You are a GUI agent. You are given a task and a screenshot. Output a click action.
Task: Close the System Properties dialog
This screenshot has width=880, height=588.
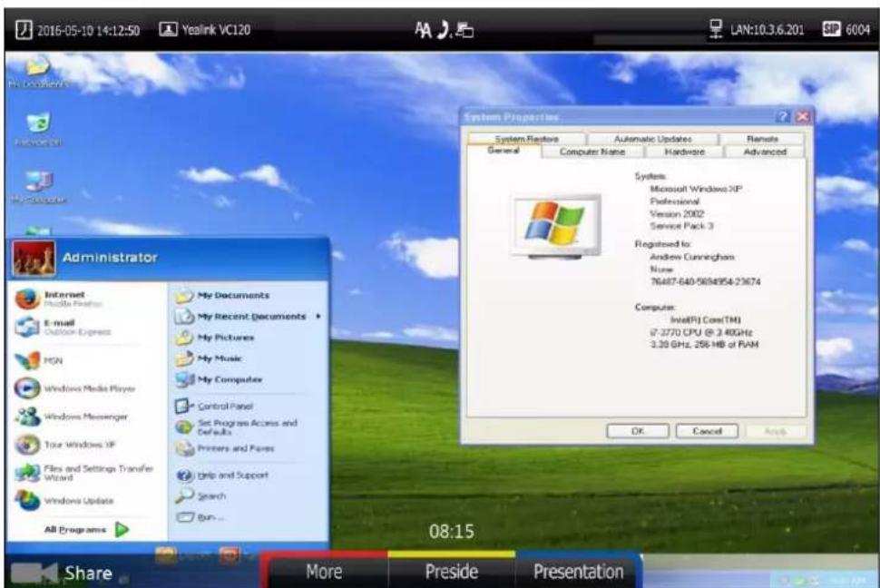[803, 116]
